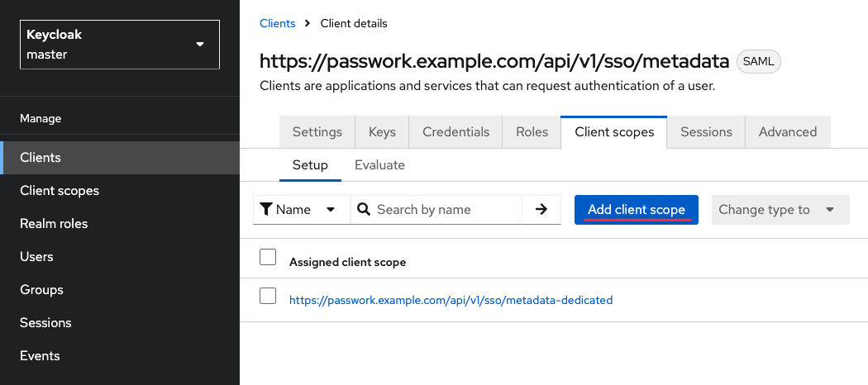Switch to the Advanced tab
Viewport: 868px width, 385px height.
point(788,132)
